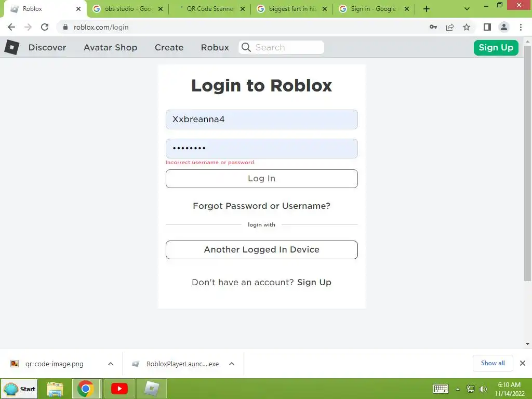Viewport: 532px width, 399px height.
Task: Click the password field
Action: (x=262, y=148)
